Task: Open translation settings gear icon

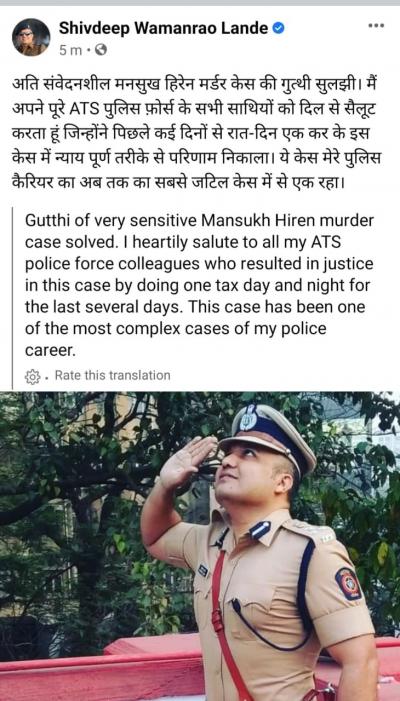Action: pos(33,376)
